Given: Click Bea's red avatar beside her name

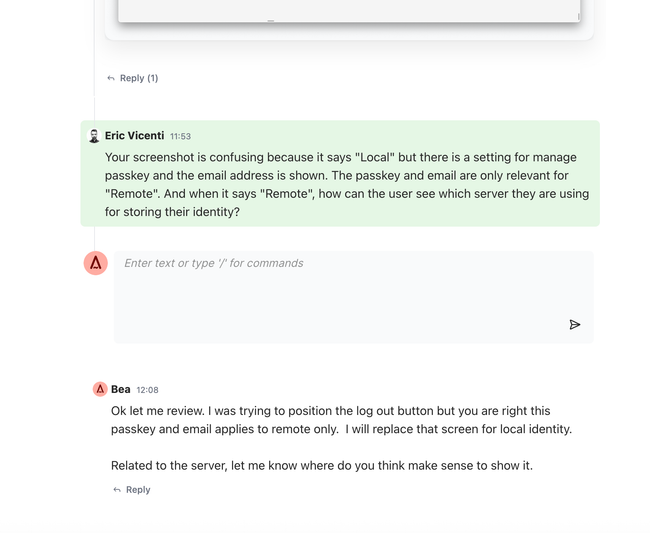Looking at the screenshot, I should pos(100,389).
